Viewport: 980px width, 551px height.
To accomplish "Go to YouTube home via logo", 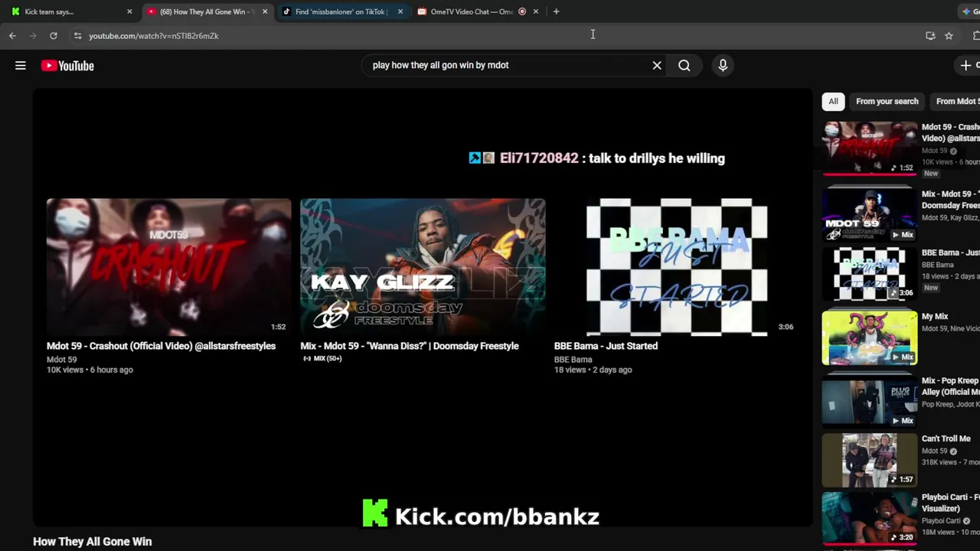I will click(67, 66).
